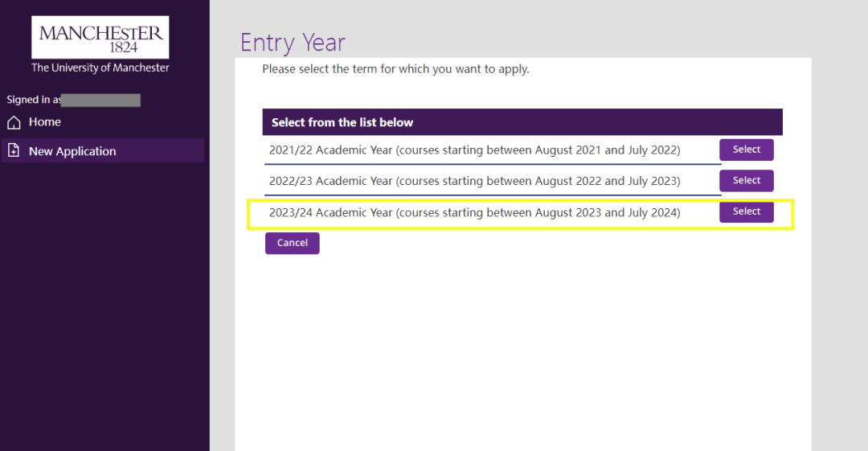
Task: Click the redacted signed-in username
Action: point(100,100)
